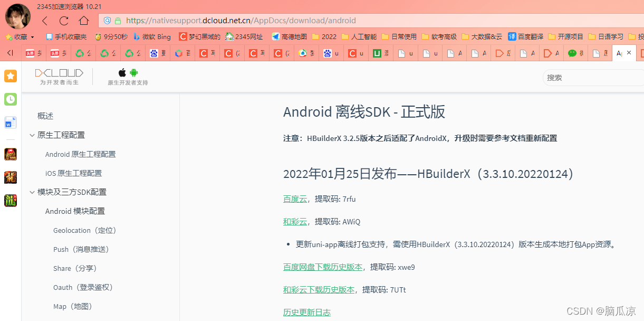Open the 日常使用 bookmark folder
644x321 pixels.
(x=399, y=37)
